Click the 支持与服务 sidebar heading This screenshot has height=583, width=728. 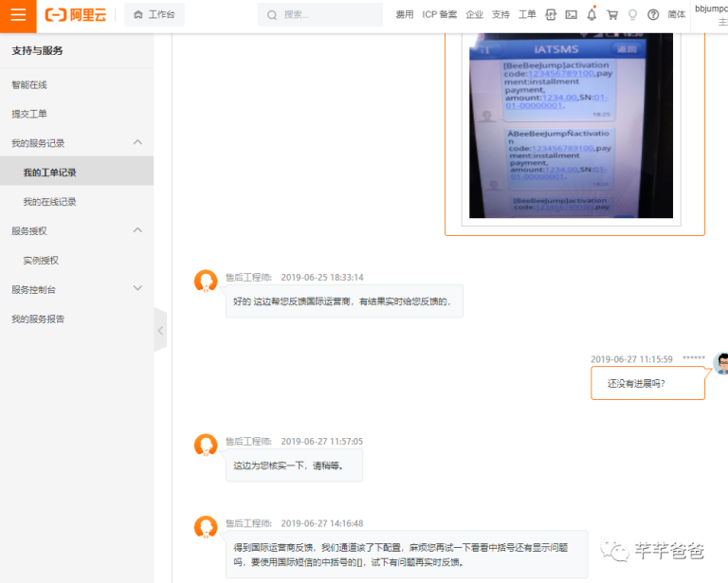[x=37, y=50]
